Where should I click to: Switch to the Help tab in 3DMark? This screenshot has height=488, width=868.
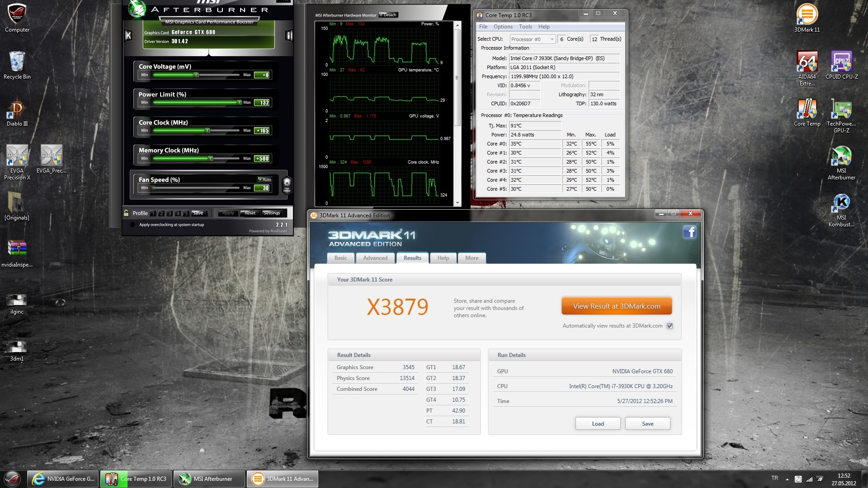click(x=443, y=258)
